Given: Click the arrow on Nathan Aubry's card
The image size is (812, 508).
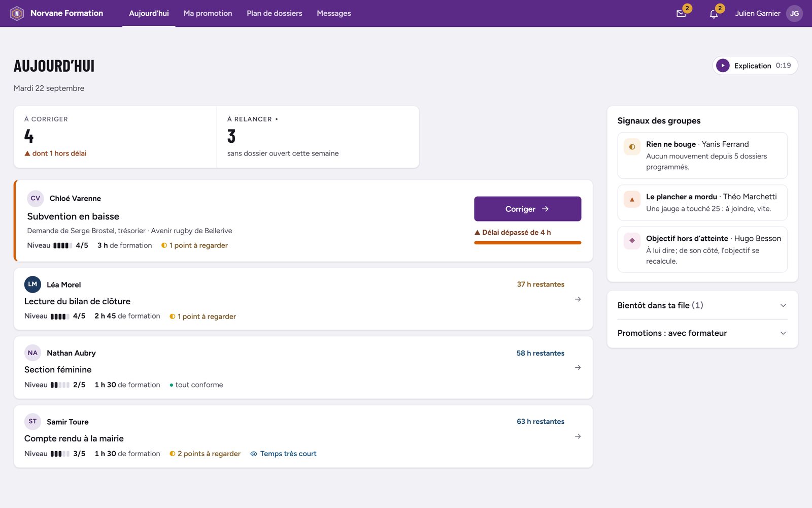Looking at the screenshot, I should pos(578,367).
